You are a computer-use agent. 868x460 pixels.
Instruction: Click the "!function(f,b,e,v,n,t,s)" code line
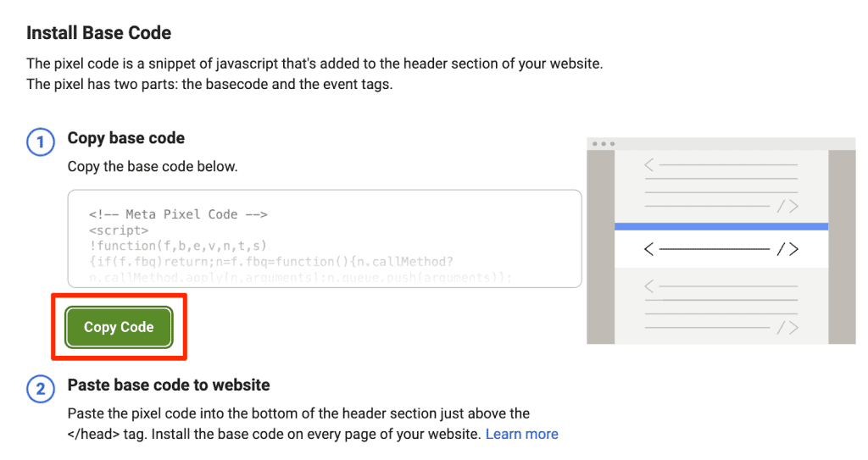point(178,245)
